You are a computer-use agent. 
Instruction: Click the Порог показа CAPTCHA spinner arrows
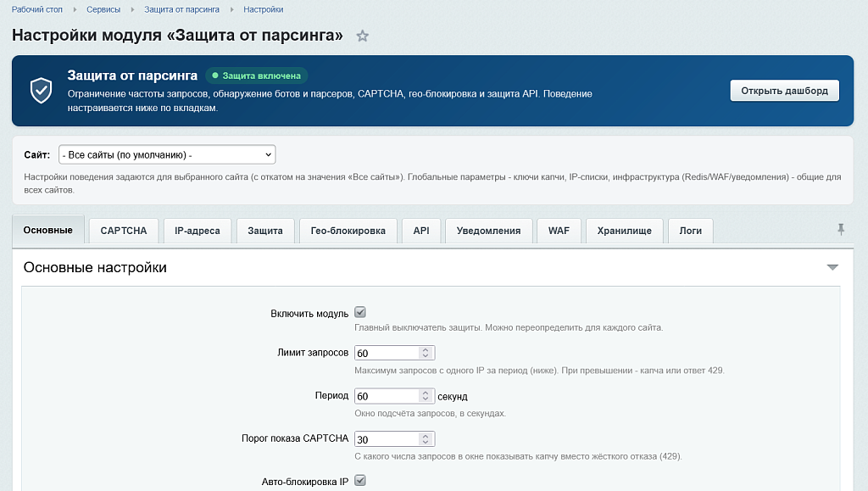[426, 439]
